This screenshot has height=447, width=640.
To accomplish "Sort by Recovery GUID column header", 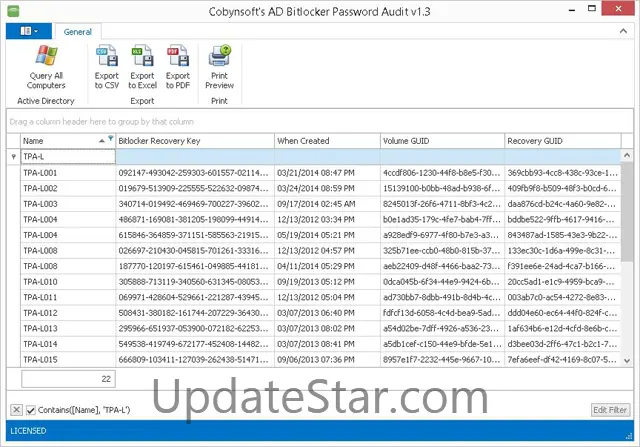I will [x=563, y=141].
